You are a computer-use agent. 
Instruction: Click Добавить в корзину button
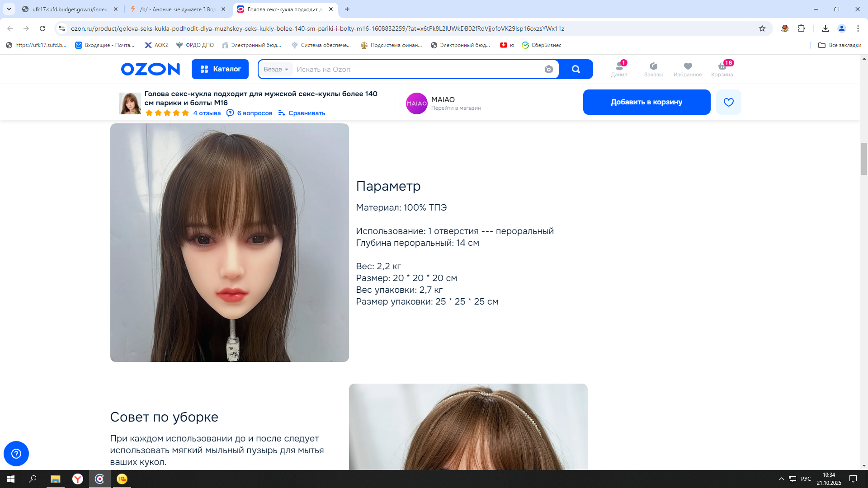pos(646,102)
